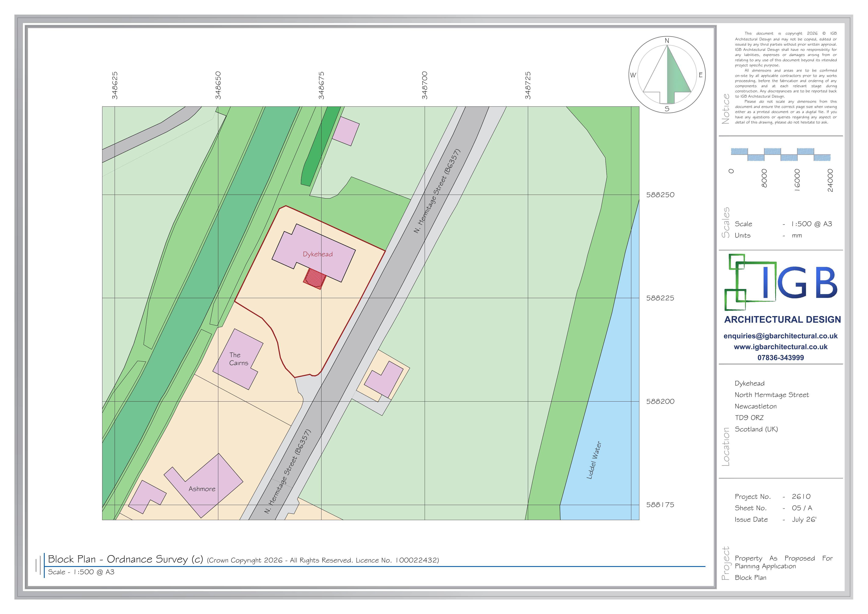The image size is (868, 614).
Task: Click Units value mm
Action: coord(797,235)
